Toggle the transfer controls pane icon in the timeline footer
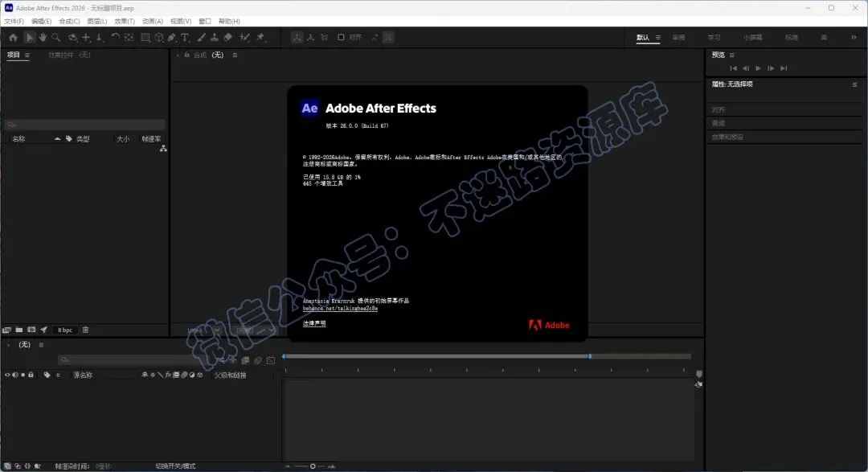This screenshot has width=868, height=472. [18, 466]
